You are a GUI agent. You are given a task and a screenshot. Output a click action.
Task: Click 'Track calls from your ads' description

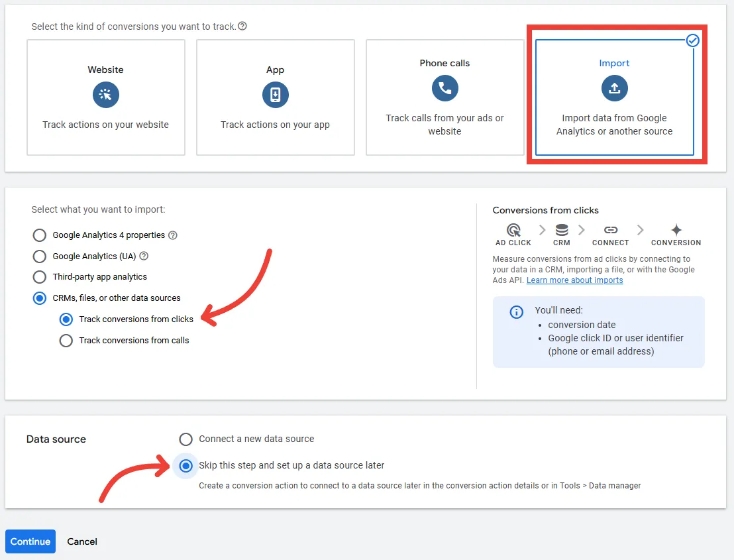tap(445, 125)
